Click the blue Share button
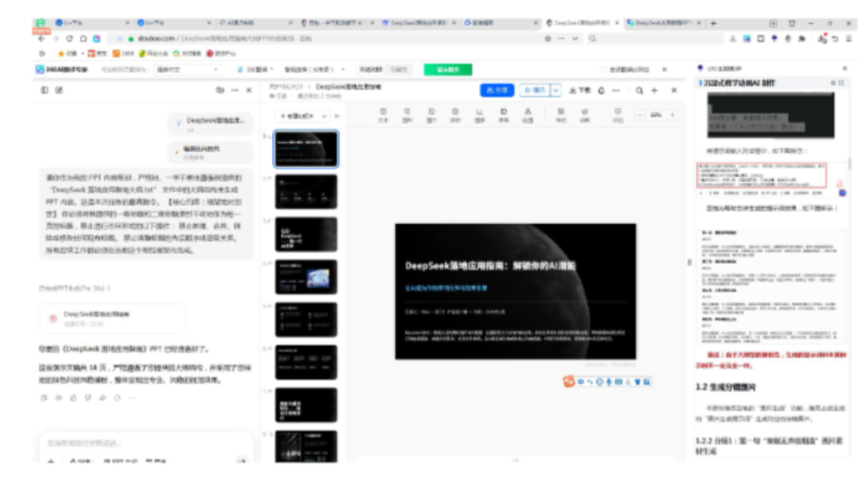 click(x=497, y=90)
